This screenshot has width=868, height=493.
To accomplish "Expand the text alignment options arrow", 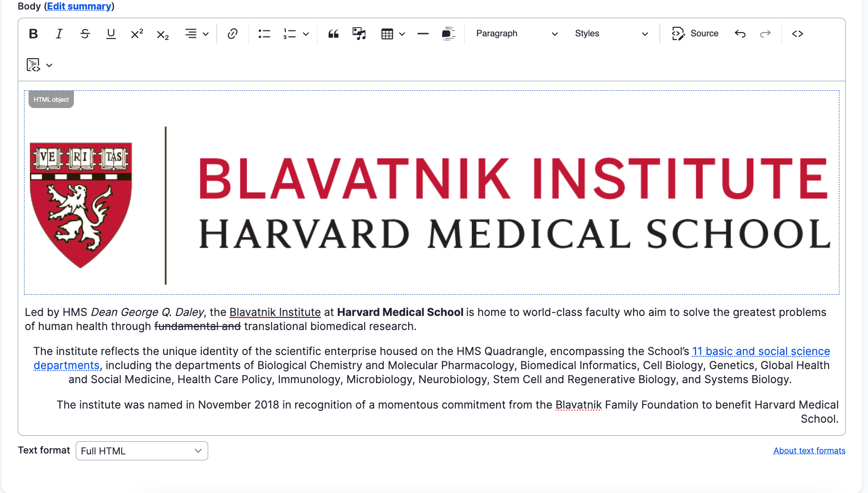I will tap(205, 34).
